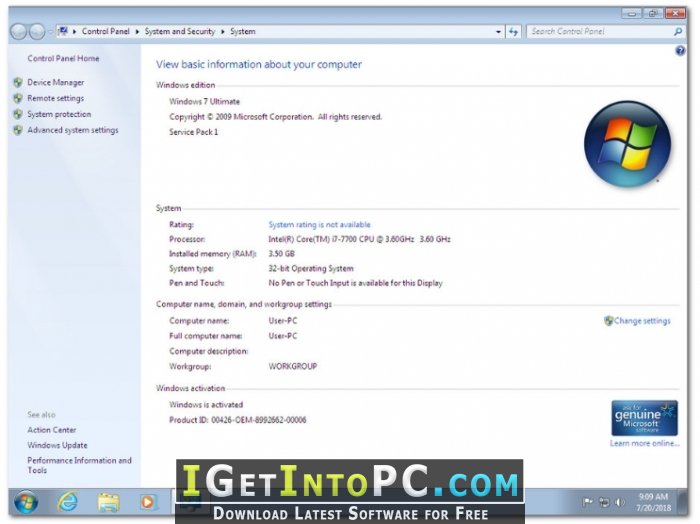Open Windows Update under See also
This screenshot has height=524, width=700.
[x=57, y=445]
